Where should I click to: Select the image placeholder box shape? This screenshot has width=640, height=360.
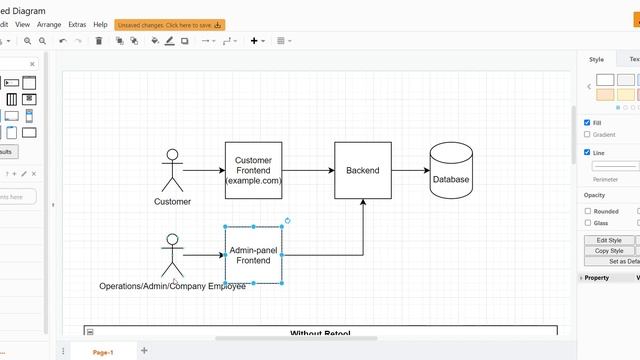[29, 99]
